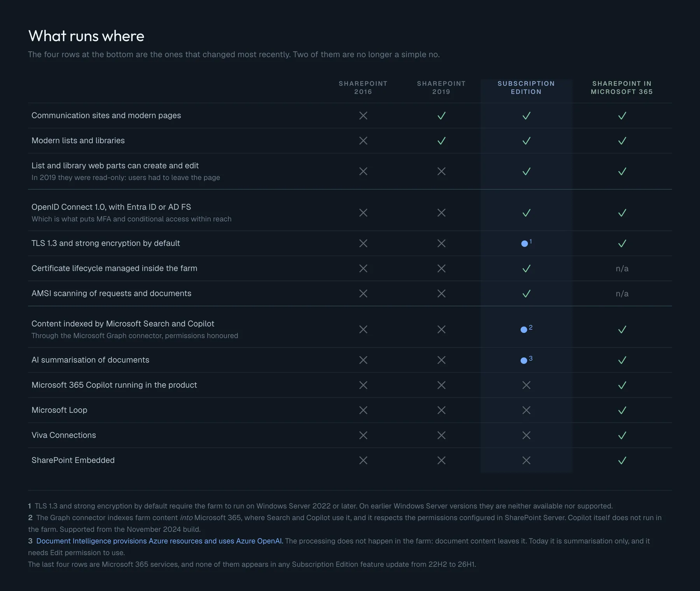Click the Microsoft 365 checkmark for Modern lists and libraries
The height and width of the screenshot is (591, 700).
pos(622,141)
